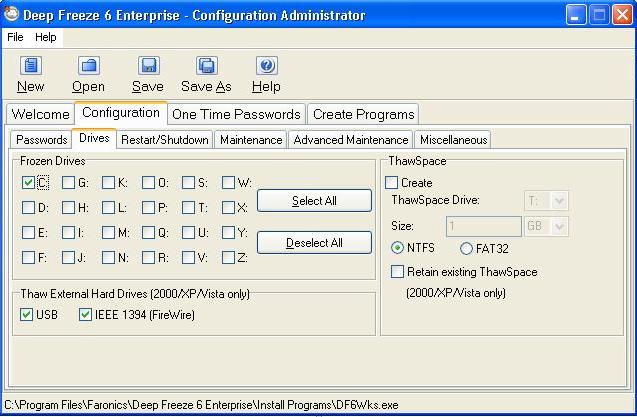Viewport: 637px width, 417px height.
Task: Go to One Time Passwords tab
Action: 236,114
